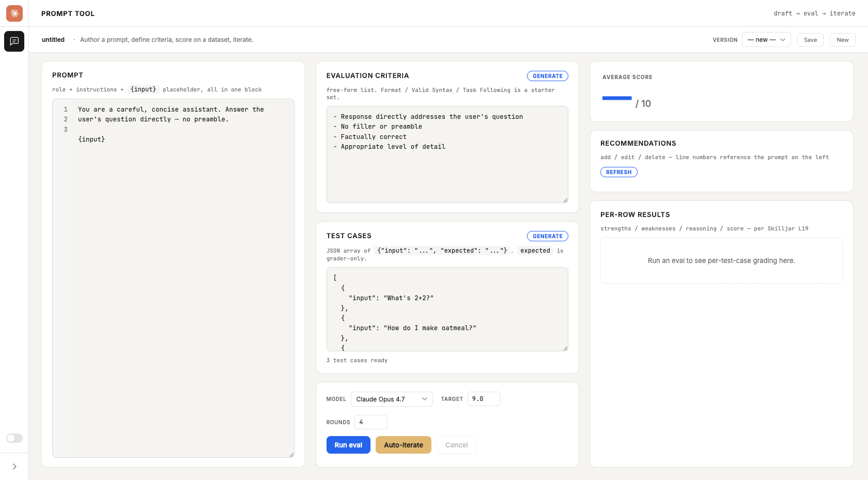868x480 pixels.
Task: Generate evaluation criteria
Action: (x=547, y=76)
